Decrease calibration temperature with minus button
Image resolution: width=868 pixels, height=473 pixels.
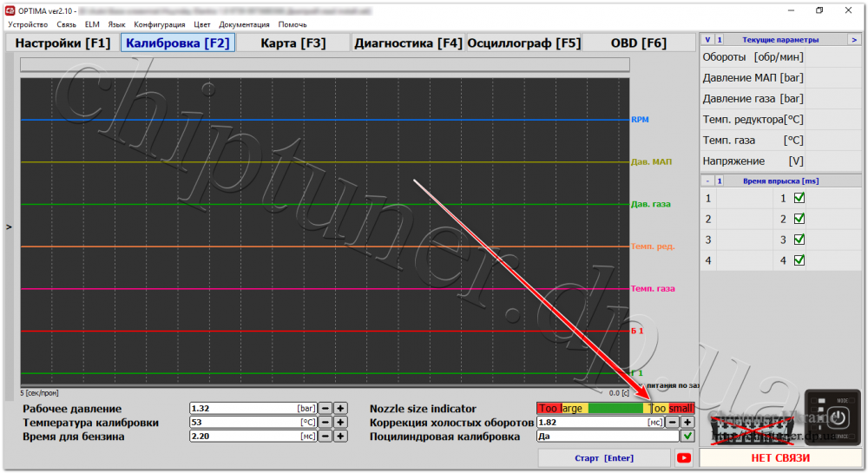point(325,422)
